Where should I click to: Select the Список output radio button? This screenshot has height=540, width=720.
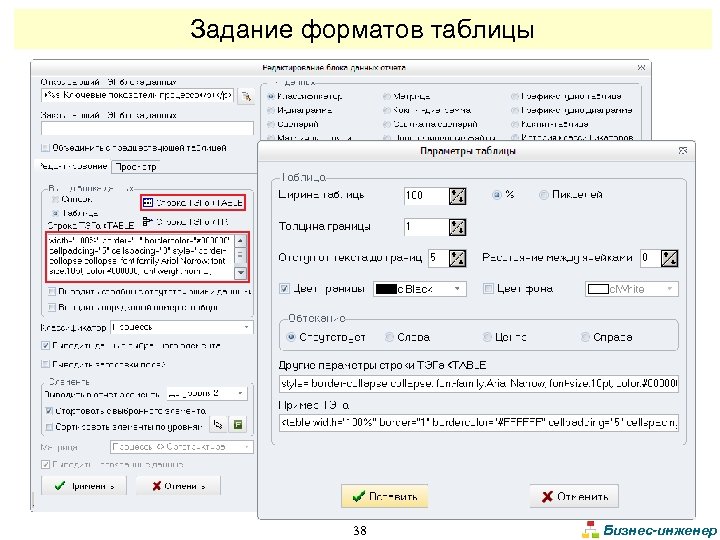[x=55, y=199]
